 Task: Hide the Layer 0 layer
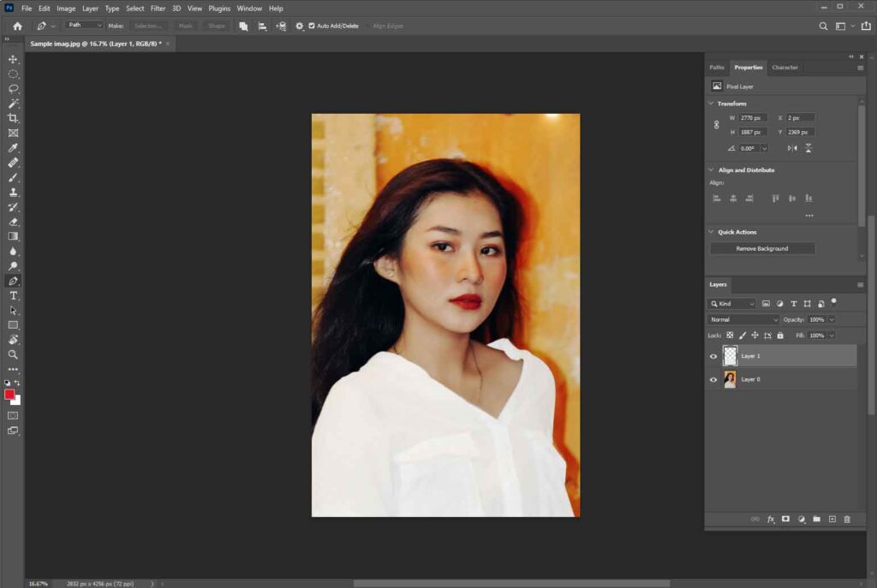pyautogui.click(x=713, y=379)
